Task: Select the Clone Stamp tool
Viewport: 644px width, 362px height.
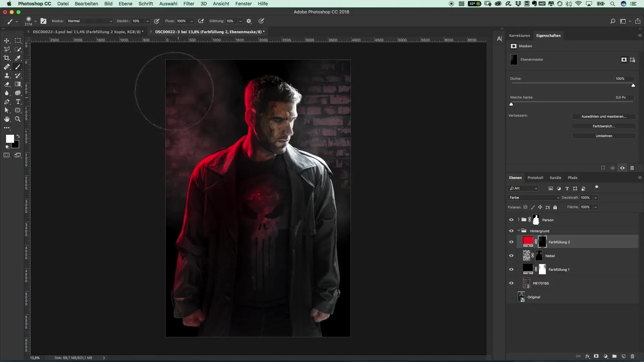Action: (x=7, y=76)
